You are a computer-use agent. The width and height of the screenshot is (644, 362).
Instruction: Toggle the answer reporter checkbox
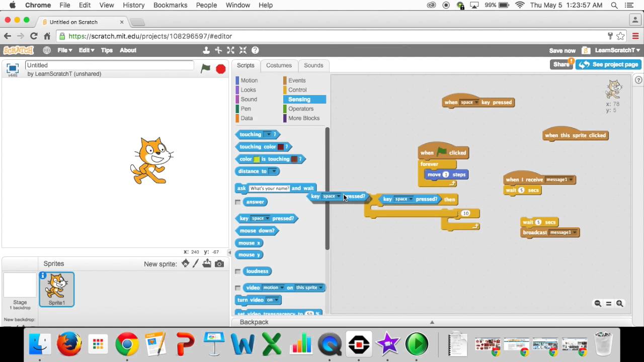(x=238, y=202)
